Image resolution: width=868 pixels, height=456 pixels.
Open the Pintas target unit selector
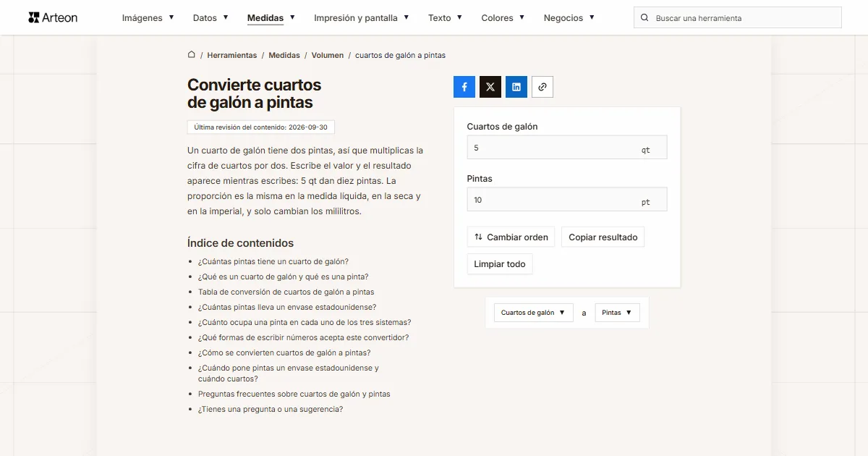click(618, 313)
